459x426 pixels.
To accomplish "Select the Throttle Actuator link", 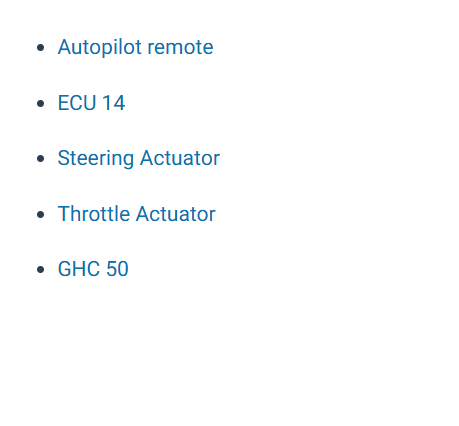I will (x=137, y=214).
